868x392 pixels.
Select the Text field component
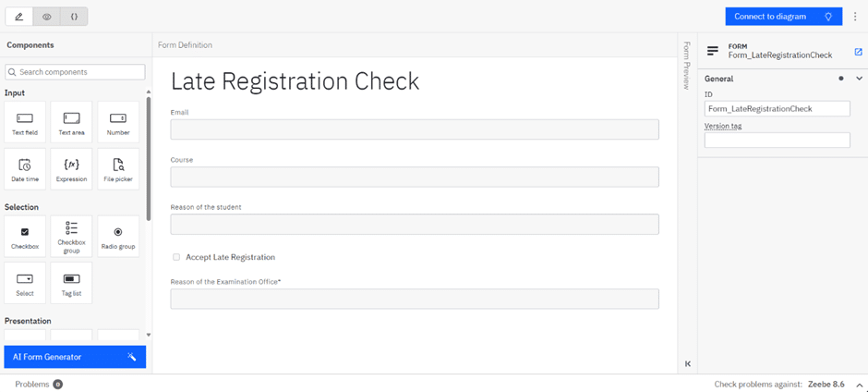[x=25, y=122]
